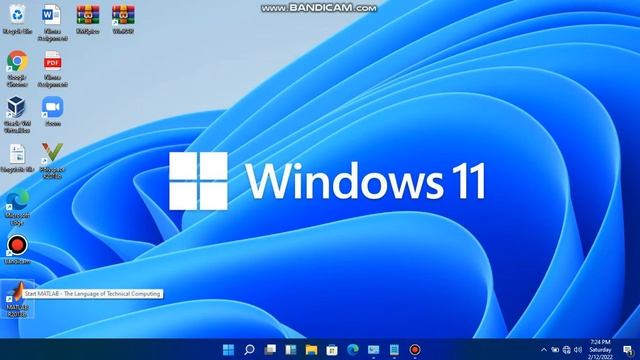This screenshot has height=360, width=640.
Task: Open Task View on the taskbar
Action: (270, 350)
